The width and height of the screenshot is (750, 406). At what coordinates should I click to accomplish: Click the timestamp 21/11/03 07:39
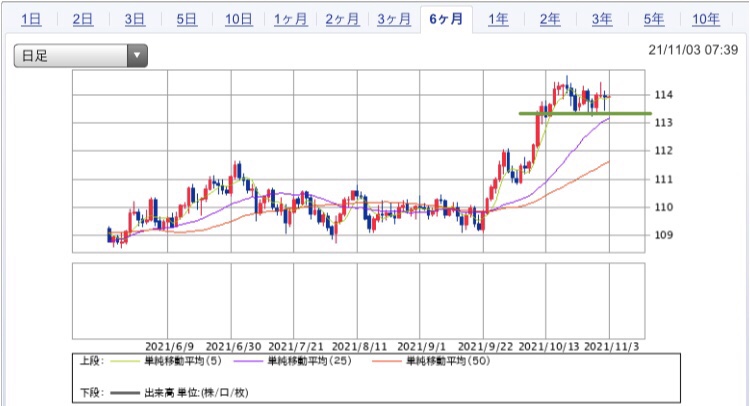point(693,50)
